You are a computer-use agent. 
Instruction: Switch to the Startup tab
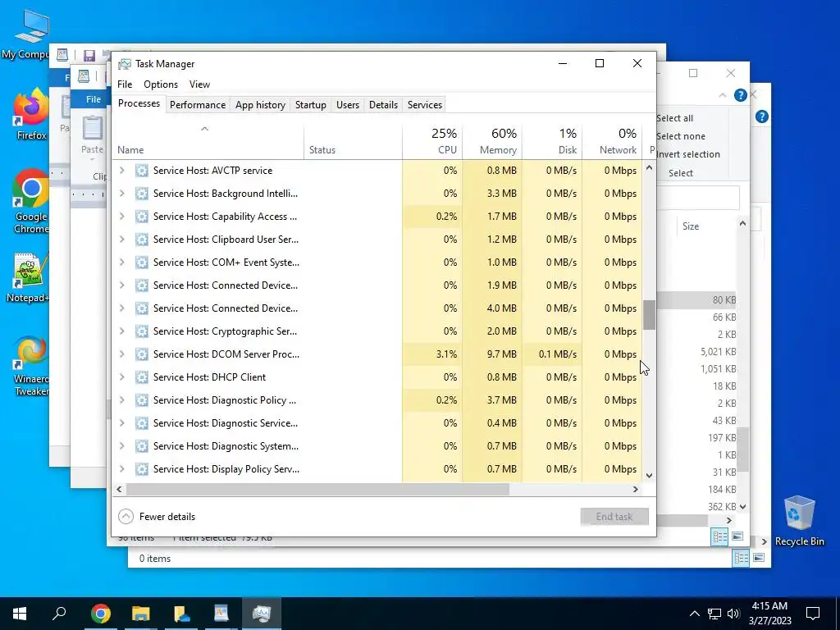pyautogui.click(x=311, y=104)
